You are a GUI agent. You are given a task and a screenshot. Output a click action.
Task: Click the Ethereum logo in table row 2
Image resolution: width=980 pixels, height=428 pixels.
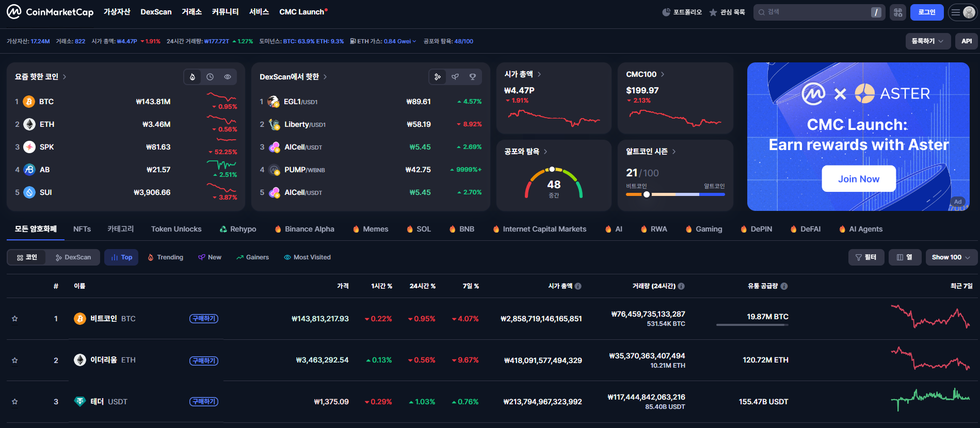[x=80, y=360]
